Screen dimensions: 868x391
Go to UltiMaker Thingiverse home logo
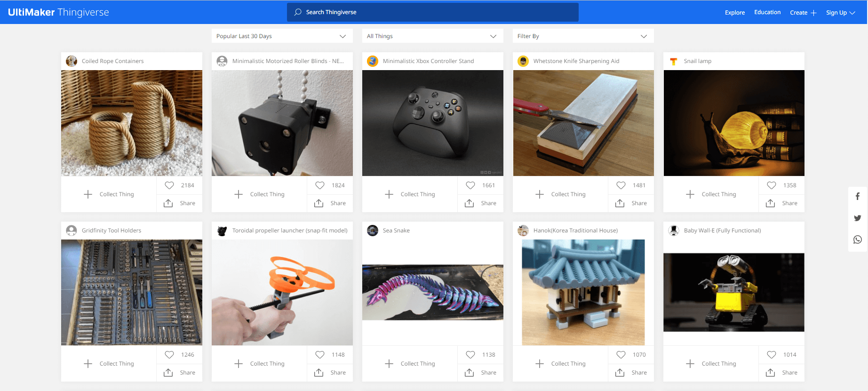coord(58,12)
